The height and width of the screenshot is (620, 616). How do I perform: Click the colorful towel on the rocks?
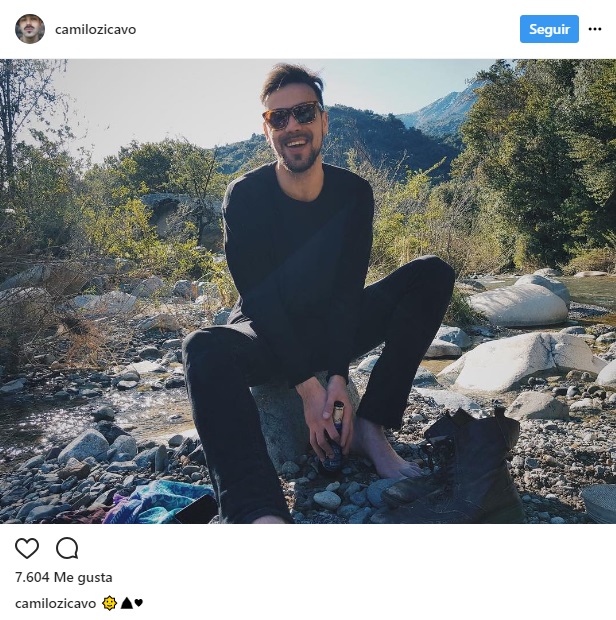[160, 499]
